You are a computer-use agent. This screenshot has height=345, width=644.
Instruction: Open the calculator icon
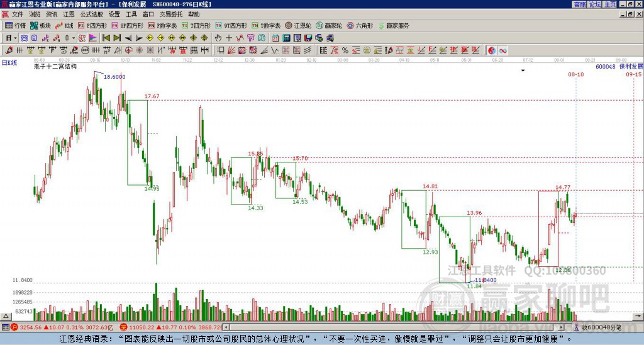(x=286, y=38)
